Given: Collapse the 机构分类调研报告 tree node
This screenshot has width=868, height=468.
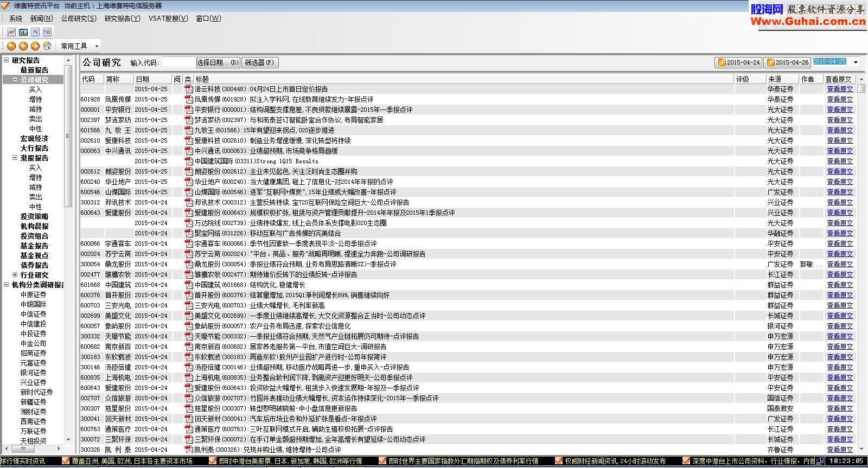Looking at the screenshot, I should coord(6,285).
